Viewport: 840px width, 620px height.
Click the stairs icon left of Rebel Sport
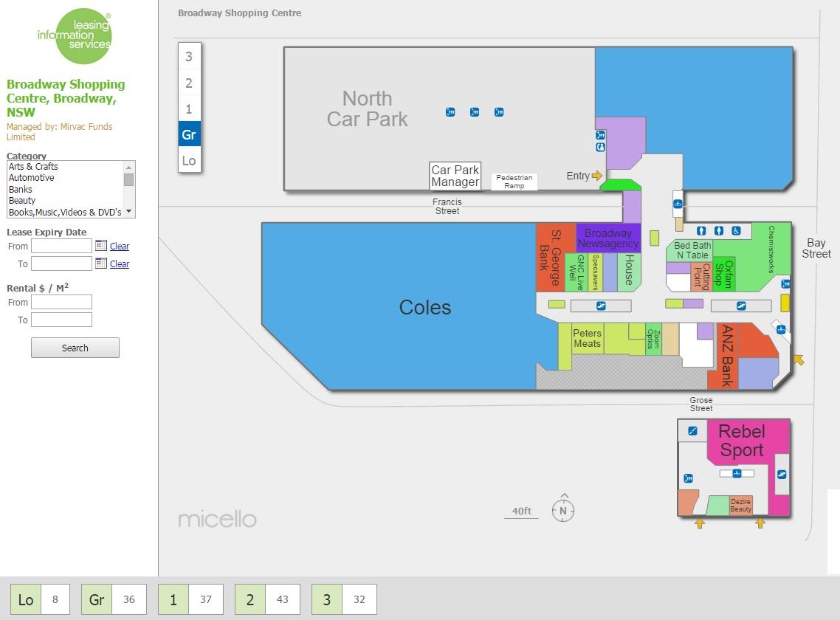pos(692,431)
